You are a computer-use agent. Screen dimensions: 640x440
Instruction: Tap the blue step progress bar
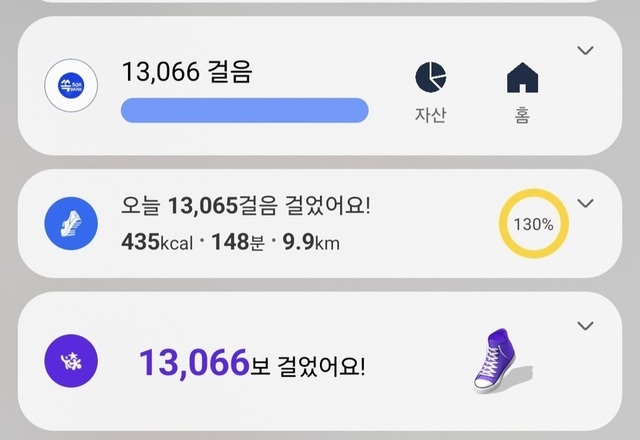click(244, 110)
